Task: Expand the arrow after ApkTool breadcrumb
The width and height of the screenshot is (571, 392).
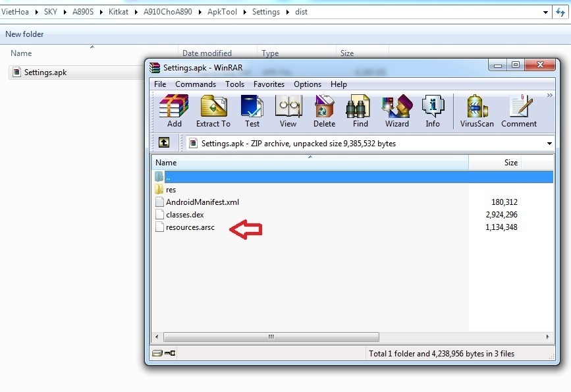Action: click(244, 12)
